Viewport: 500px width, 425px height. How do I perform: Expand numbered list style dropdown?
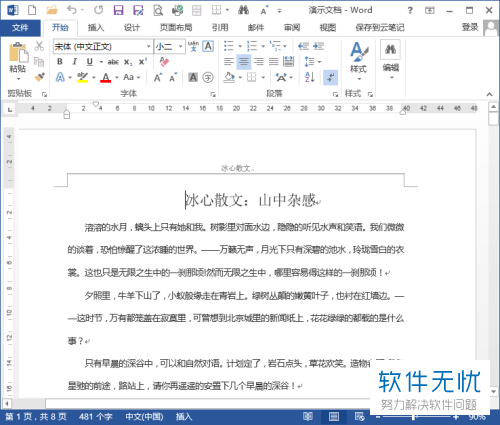263,46
